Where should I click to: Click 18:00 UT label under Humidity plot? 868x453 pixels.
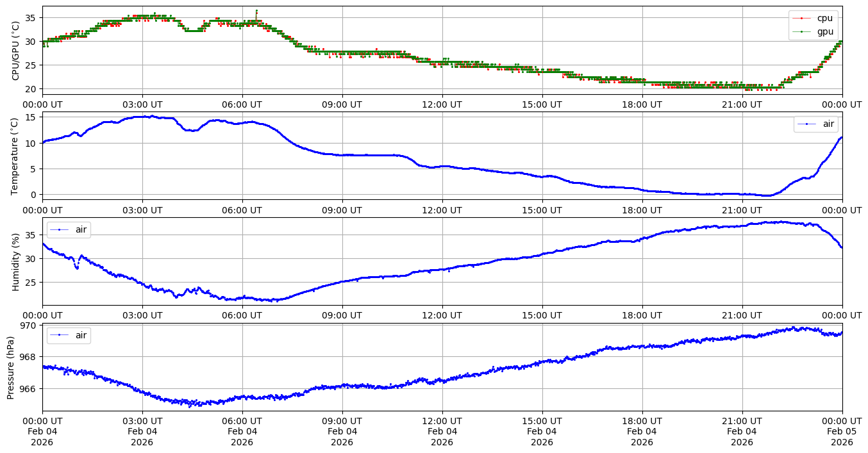click(x=642, y=315)
